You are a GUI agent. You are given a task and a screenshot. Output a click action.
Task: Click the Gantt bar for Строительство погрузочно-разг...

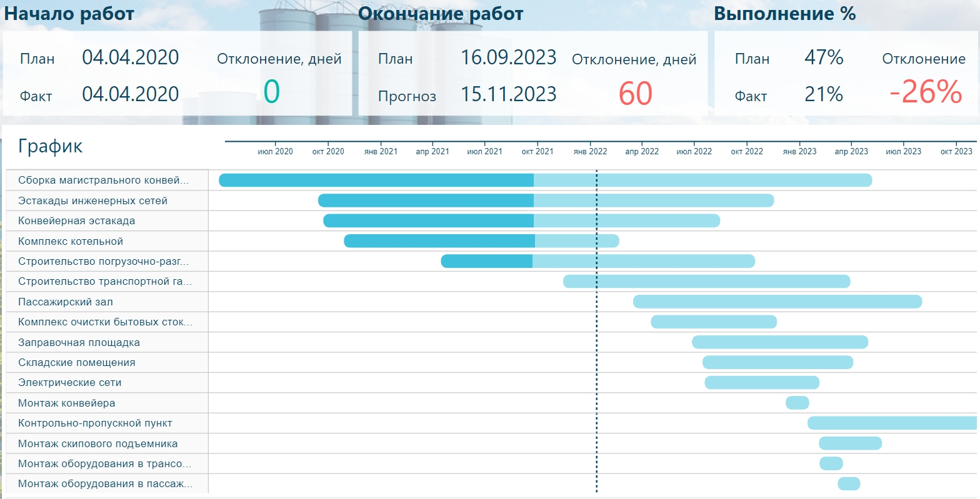tap(597, 261)
